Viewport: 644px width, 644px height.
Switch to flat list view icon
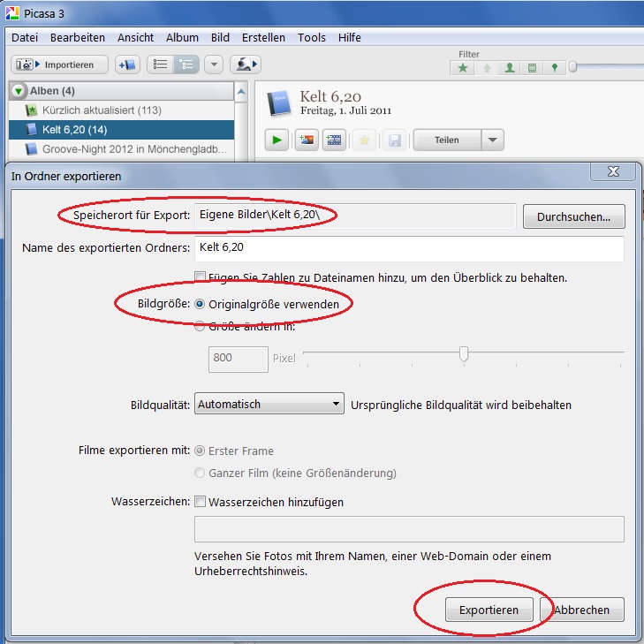[160, 64]
